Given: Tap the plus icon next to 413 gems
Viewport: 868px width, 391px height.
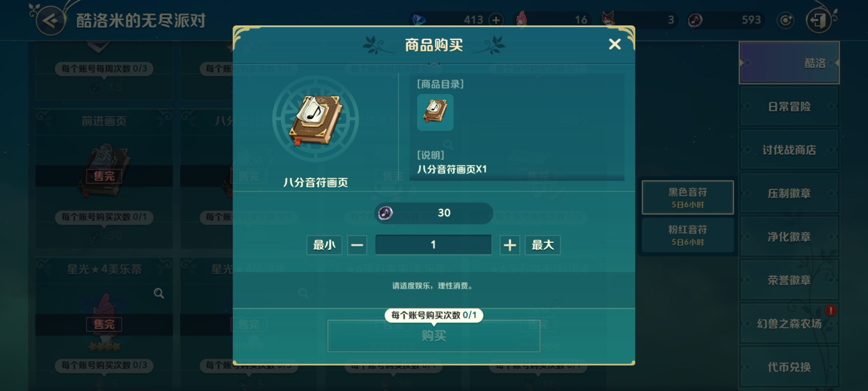Looking at the screenshot, I should [496, 20].
